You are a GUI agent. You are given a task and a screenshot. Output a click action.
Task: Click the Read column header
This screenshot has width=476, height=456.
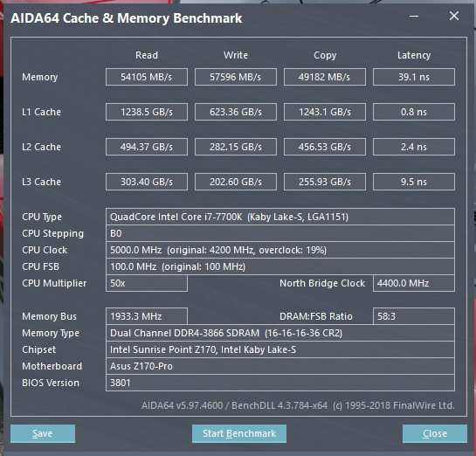click(147, 55)
